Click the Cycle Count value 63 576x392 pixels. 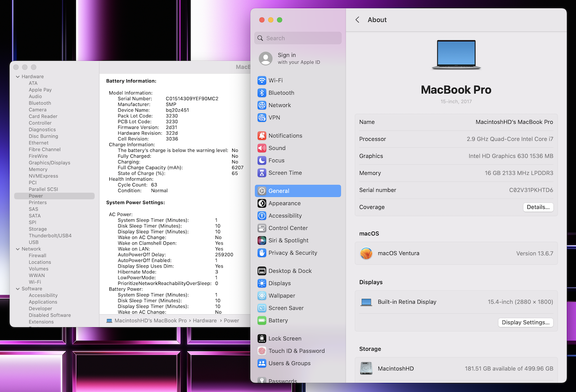(x=154, y=185)
